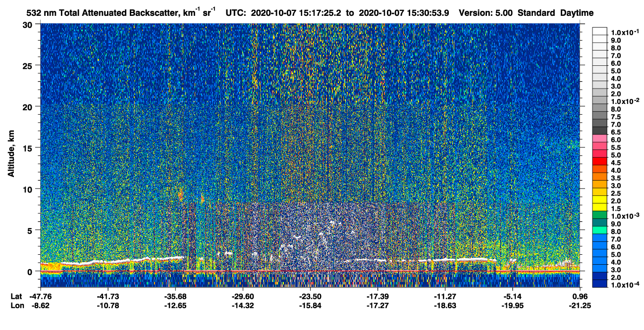Click the colorbar label '7.5'
Screen dimensions: 644x330
(x=616, y=117)
